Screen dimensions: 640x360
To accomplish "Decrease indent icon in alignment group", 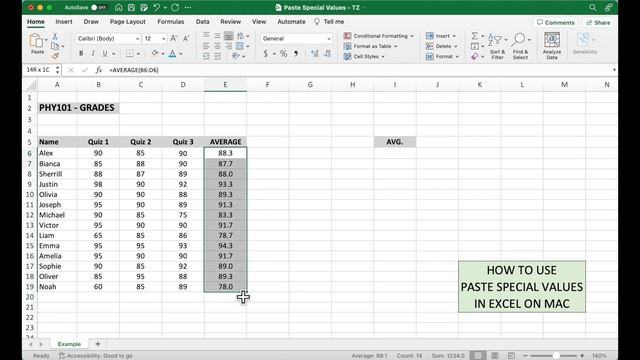I will coord(206,56).
